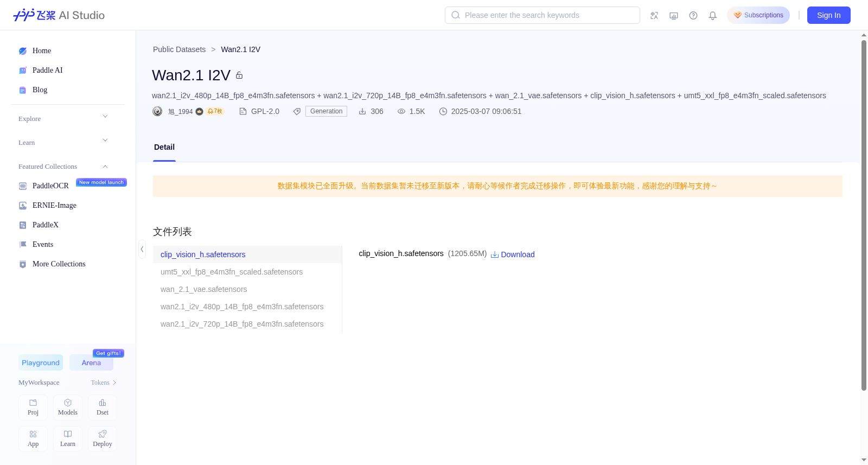Click the license document icon before GPL-2.0
Viewport: 868px width, 465px height.
pos(243,111)
